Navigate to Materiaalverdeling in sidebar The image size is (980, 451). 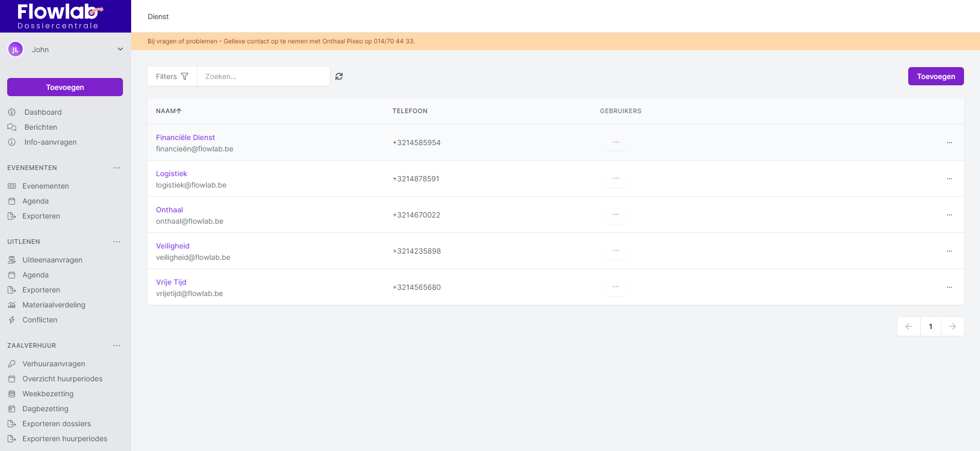pos(54,305)
